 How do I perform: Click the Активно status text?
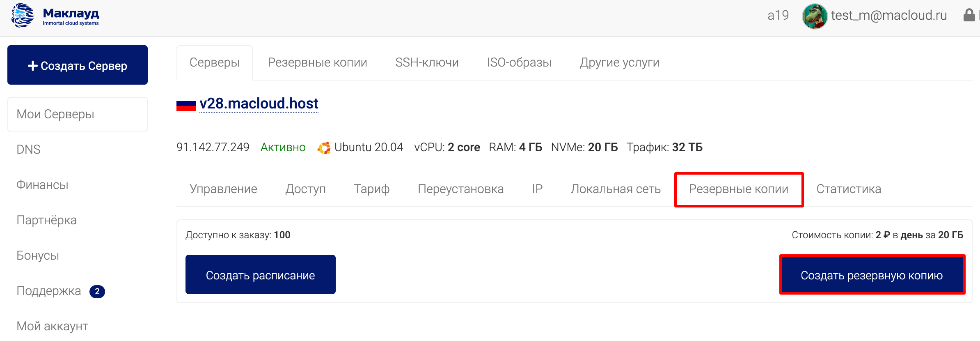(283, 147)
